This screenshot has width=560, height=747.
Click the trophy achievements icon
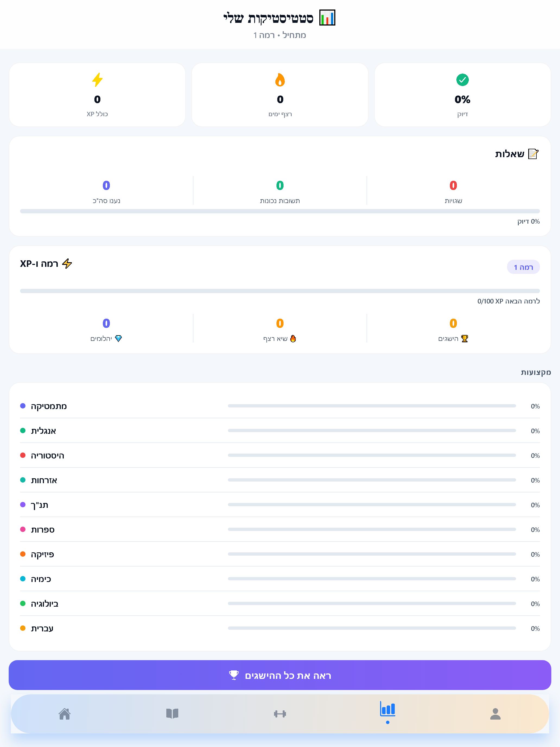point(464,338)
